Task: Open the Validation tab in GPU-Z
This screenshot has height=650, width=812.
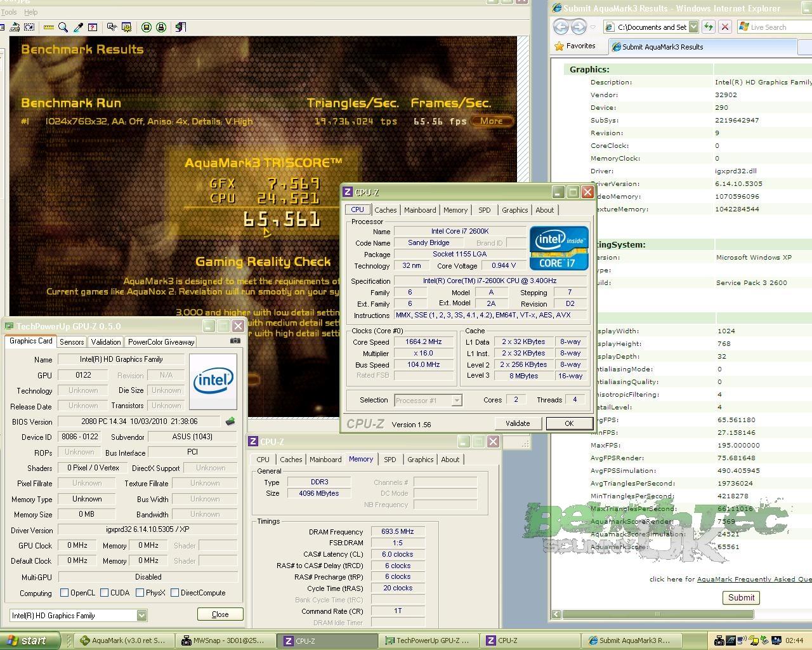Action: point(105,342)
